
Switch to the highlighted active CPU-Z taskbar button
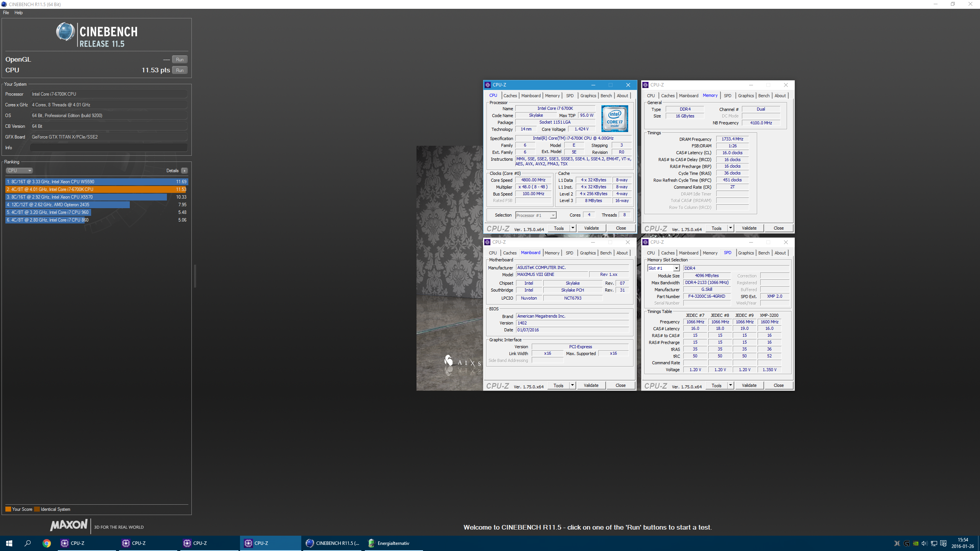point(271,543)
